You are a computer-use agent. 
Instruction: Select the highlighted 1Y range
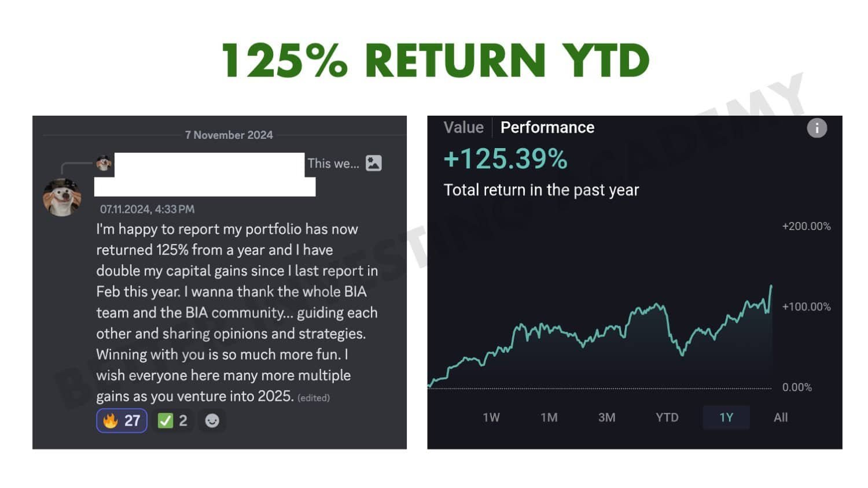[x=726, y=417]
